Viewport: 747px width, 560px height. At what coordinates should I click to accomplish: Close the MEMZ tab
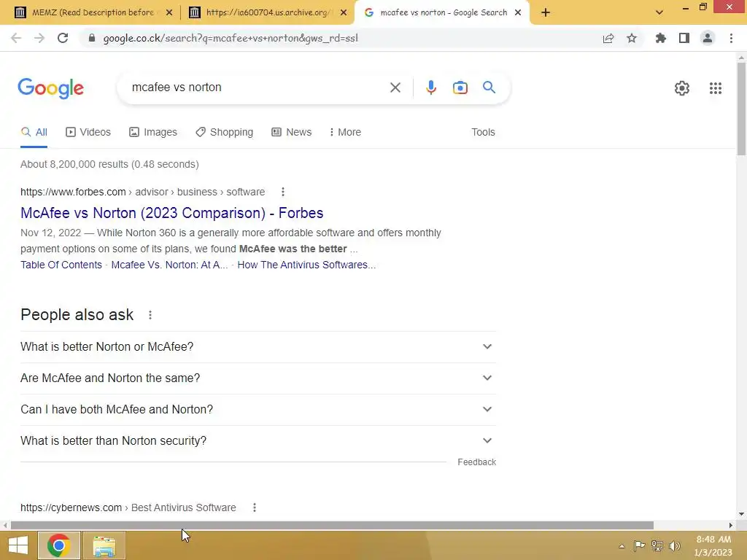point(169,13)
